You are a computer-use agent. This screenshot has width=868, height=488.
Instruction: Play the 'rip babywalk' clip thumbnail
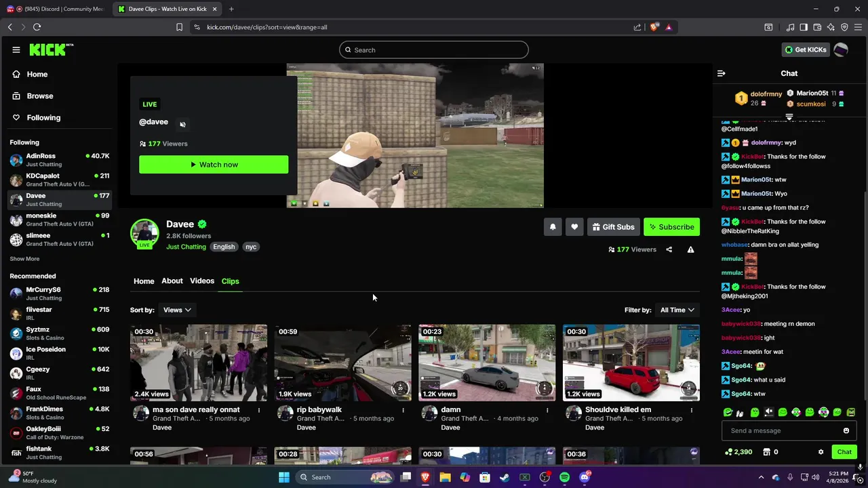pos(342,363)
